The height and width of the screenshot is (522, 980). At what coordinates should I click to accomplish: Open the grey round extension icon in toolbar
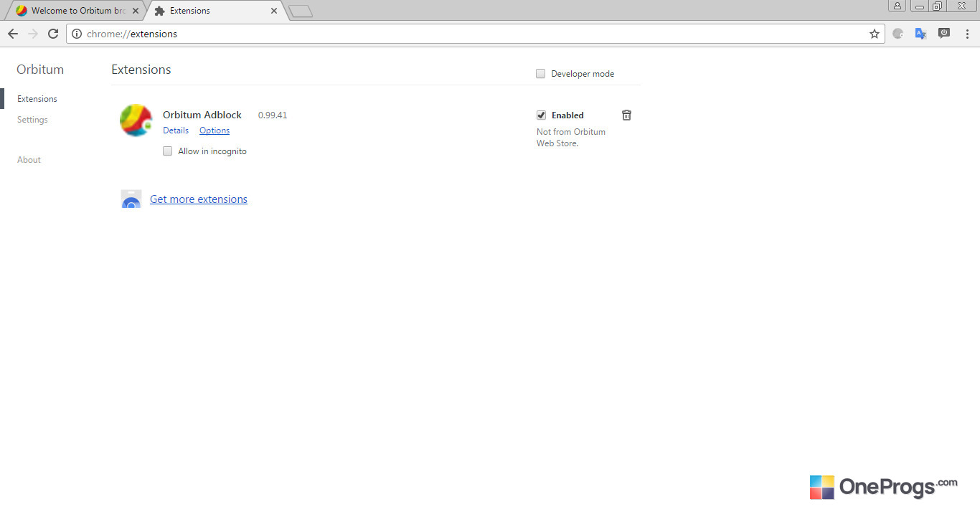(x=898, y=34)
